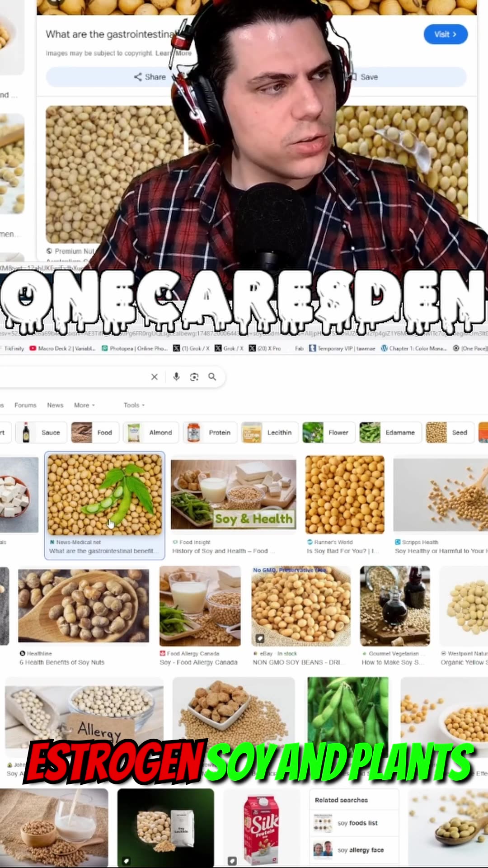Start voice search with the microphone icon
The height and width of the screenshot is (868, 488).
176,377
